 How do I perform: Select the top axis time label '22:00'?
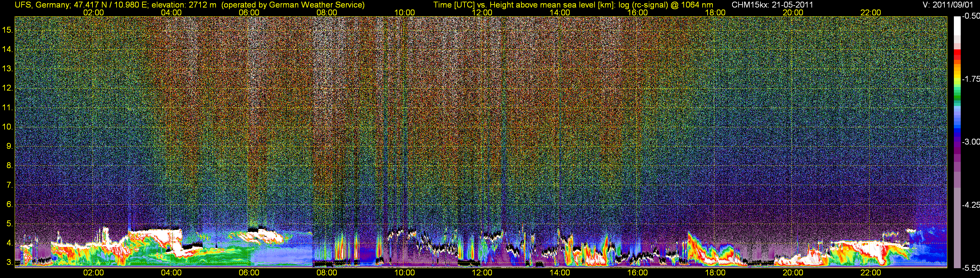click(x=871, y=12)
